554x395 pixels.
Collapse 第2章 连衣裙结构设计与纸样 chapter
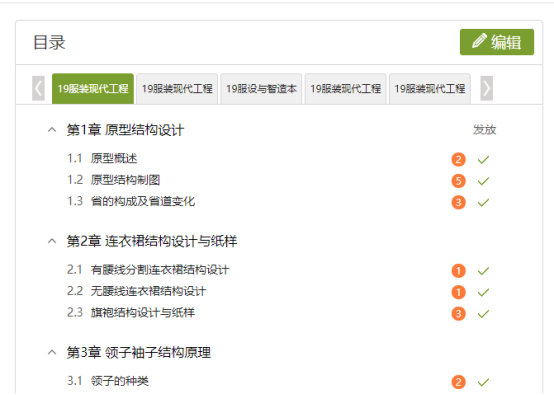pos(52,241)
